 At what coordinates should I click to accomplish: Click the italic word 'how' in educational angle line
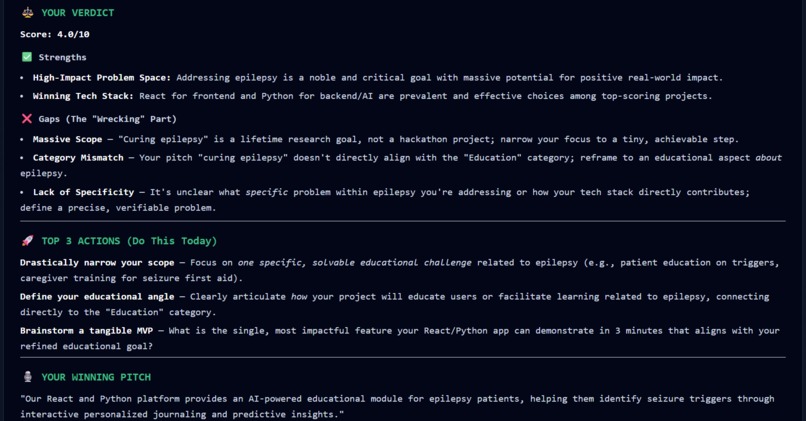[x=299, y=297]
